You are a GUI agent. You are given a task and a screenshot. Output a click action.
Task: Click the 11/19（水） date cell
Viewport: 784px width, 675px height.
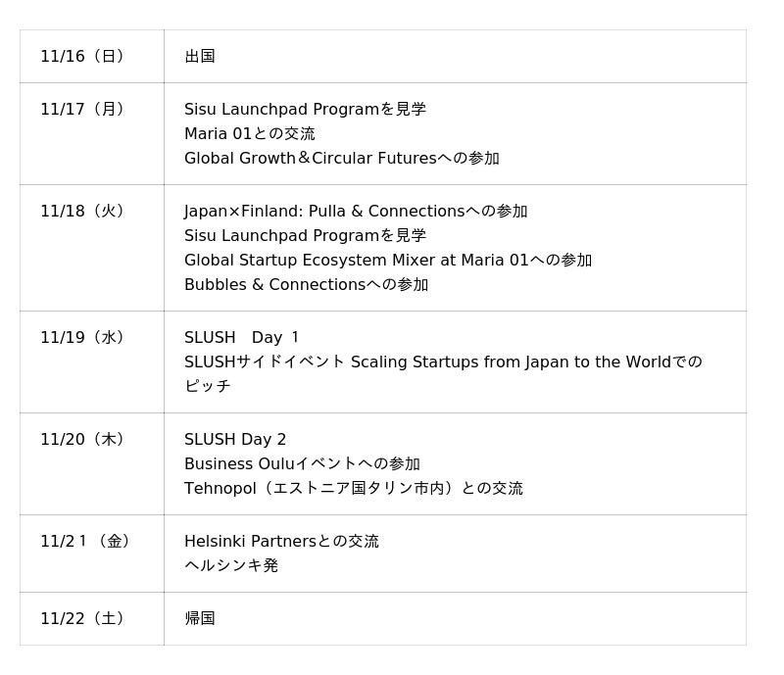tap(83, 338)
